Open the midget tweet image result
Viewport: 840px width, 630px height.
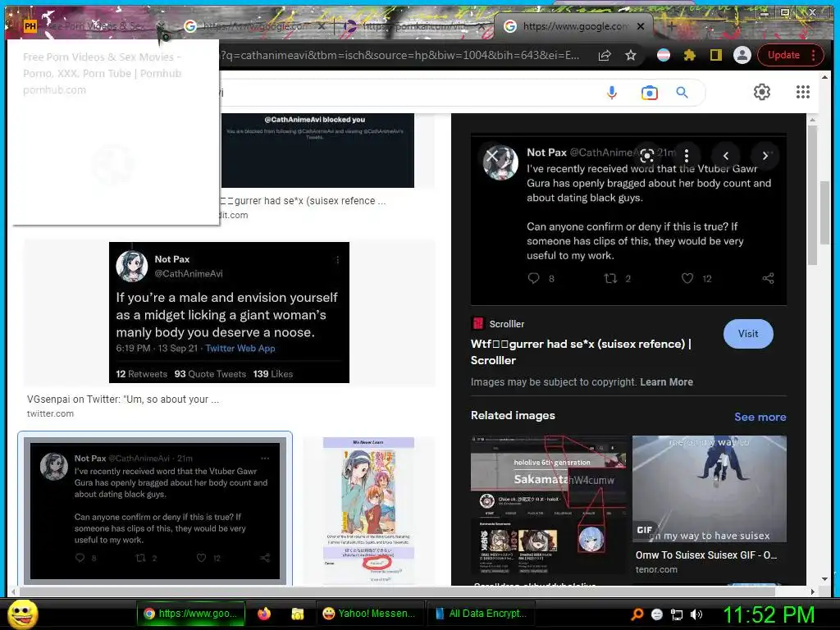point(230,313)
